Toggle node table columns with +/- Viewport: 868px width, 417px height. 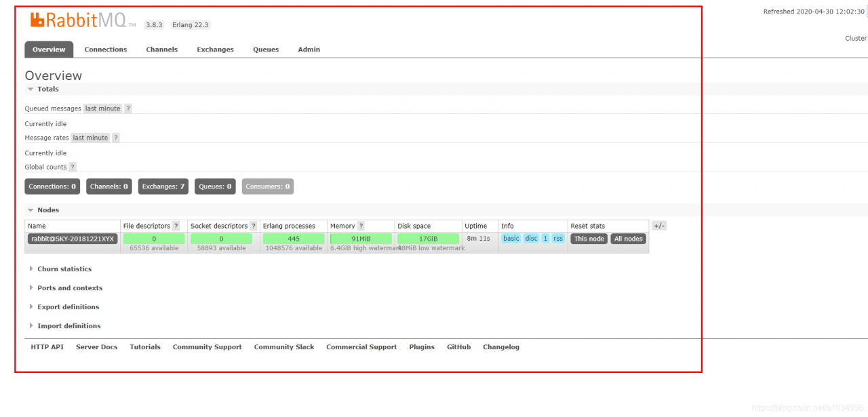pyautogui.click(x=659, y=226)
